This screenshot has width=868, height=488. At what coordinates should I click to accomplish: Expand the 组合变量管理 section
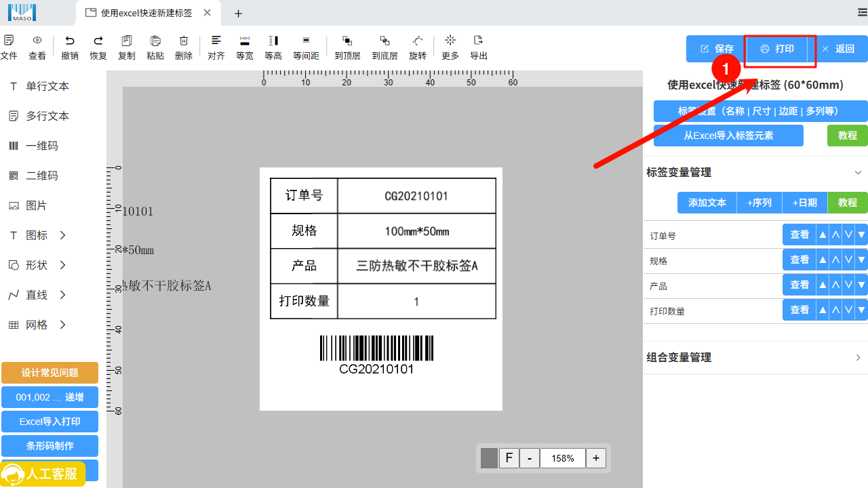[858, 357]
